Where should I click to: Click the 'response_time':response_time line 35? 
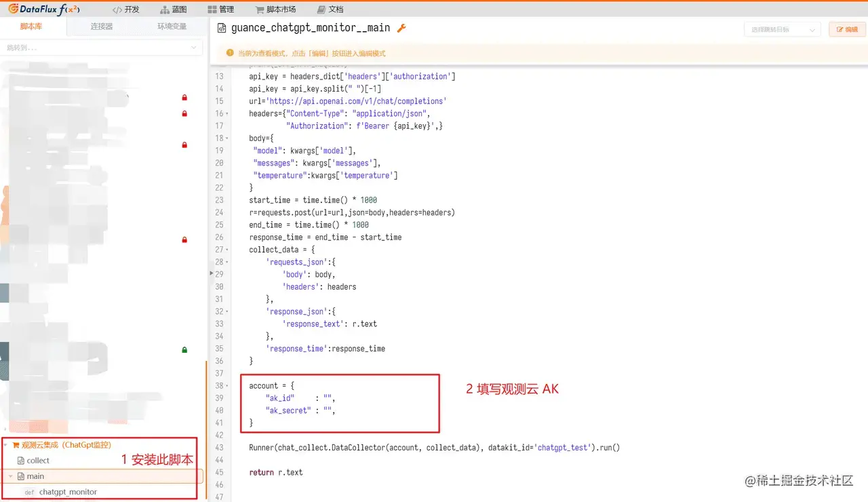325,349
